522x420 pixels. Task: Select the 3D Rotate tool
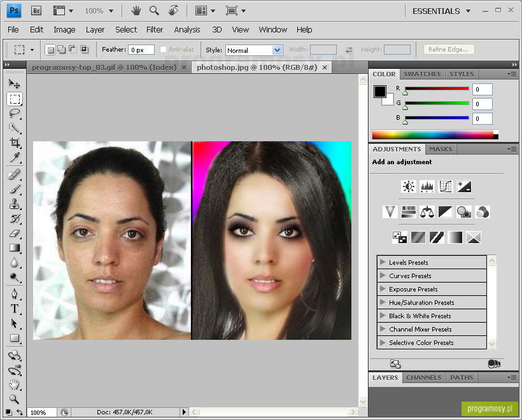pos(14,356)
